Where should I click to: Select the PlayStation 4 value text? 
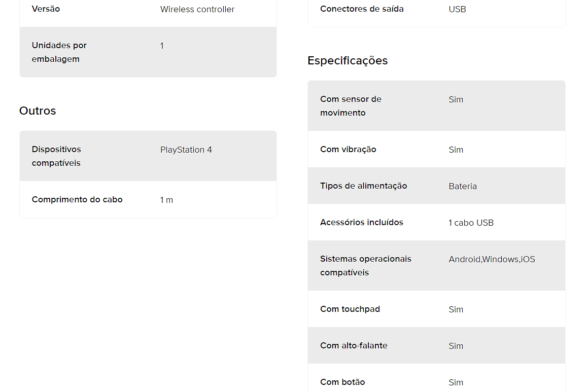[x=186, y=150]
